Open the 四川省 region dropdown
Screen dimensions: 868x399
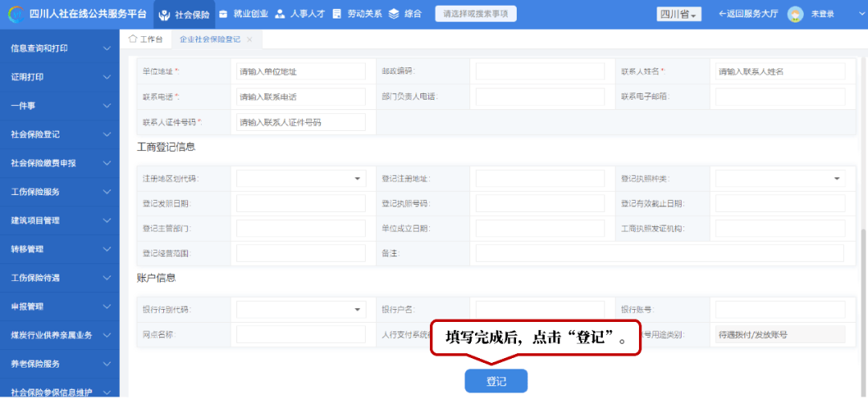coord(679,14)
